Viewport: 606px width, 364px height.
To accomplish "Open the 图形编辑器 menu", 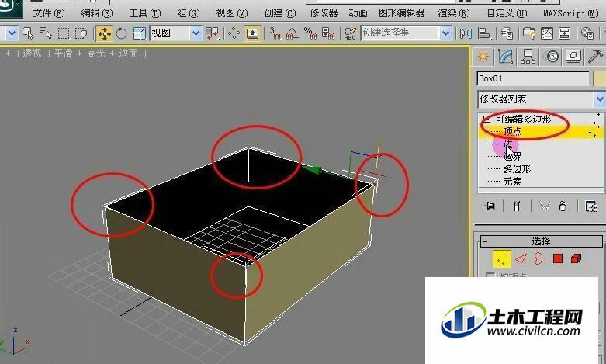I will pyautogui.click(x=402, y=13).
